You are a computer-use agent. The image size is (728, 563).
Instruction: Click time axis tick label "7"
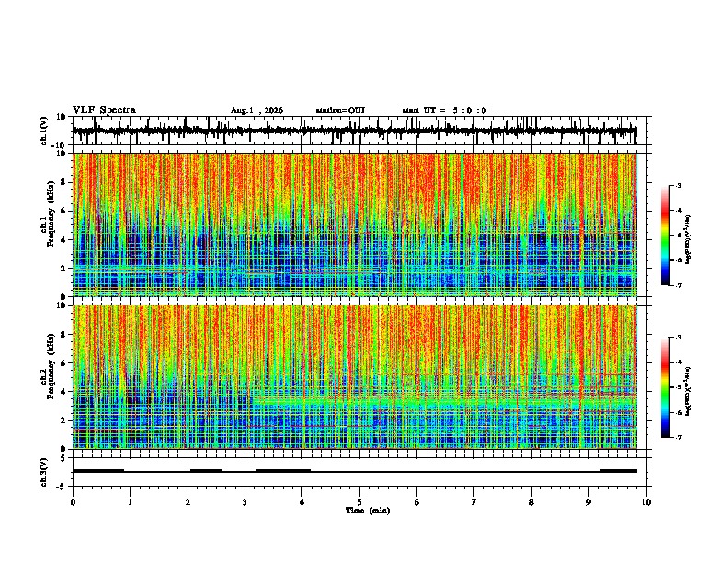tap(474, 502)
